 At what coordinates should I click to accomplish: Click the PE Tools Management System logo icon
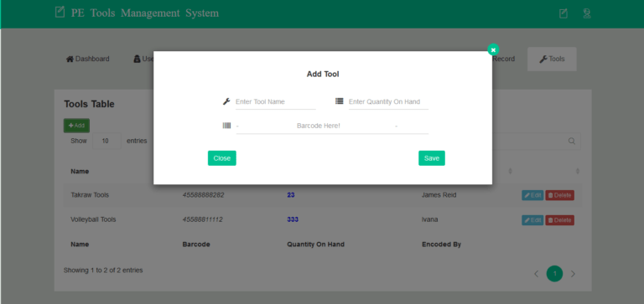[x=60, y=12]
